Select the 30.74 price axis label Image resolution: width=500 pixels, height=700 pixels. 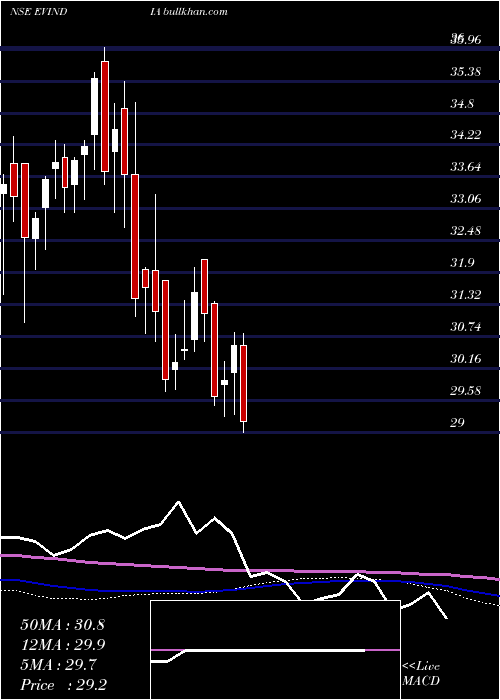[x=466, y=327]
